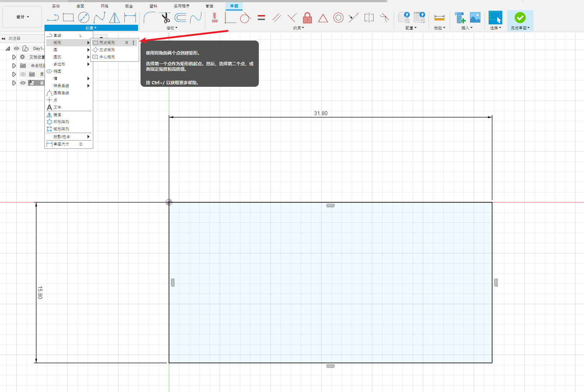
Task: Select the Equal constraint icon
Action: pos(261,18)
